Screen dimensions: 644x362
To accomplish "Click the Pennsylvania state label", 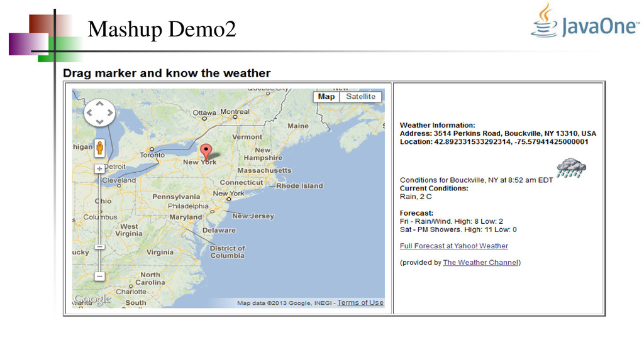I will (176, 197).
